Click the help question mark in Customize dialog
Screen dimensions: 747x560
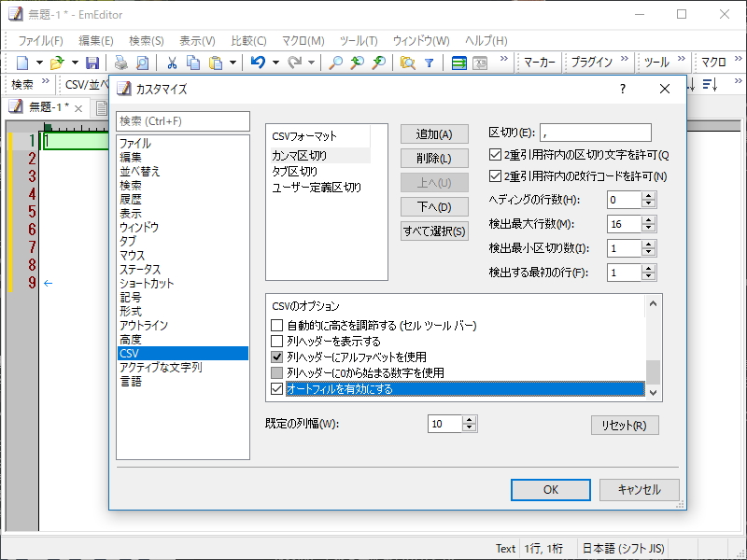point(623,89)
